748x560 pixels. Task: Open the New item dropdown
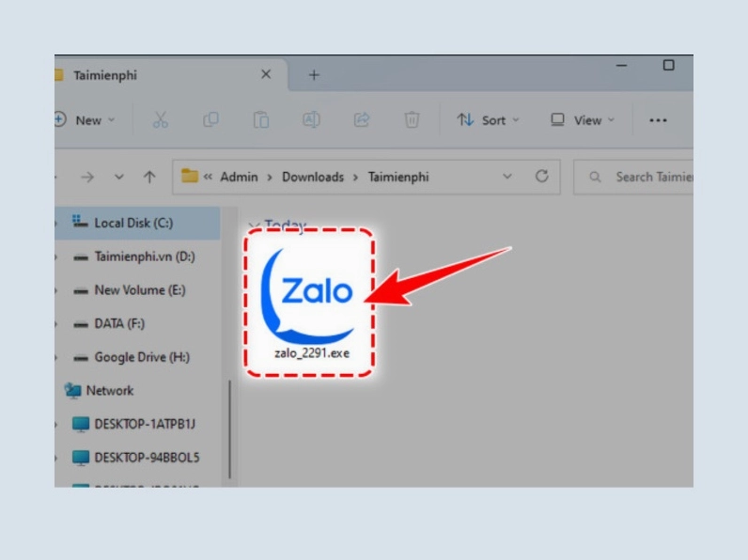(85, 120)
